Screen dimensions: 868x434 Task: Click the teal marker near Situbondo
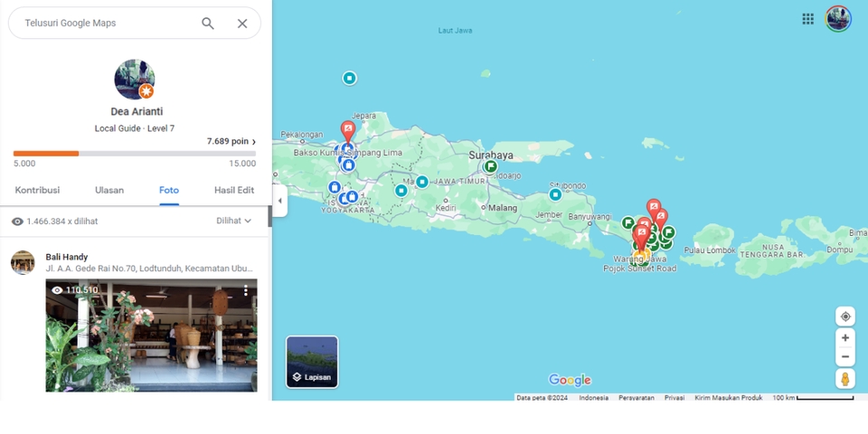[555, 195]
